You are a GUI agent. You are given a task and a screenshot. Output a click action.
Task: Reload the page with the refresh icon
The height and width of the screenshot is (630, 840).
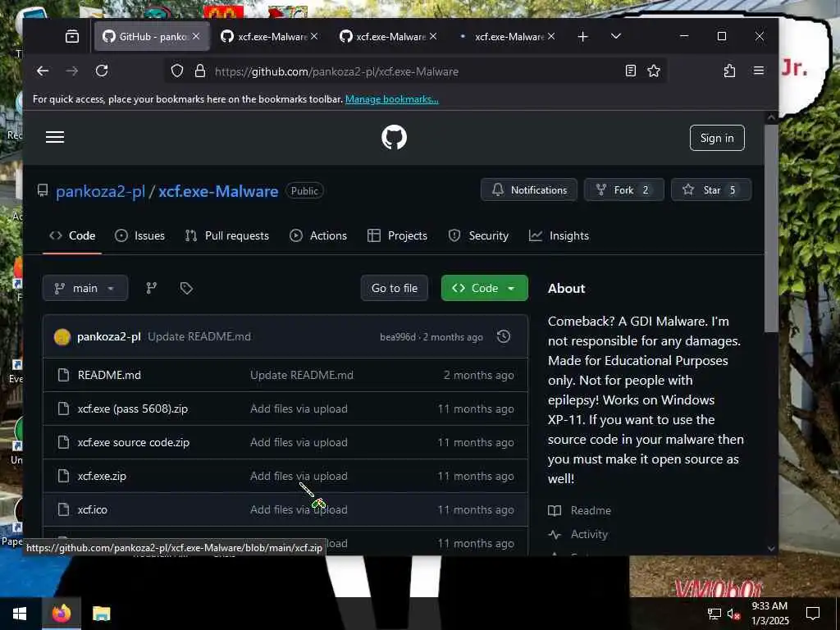pyautogui.click(x=102, y=71)
